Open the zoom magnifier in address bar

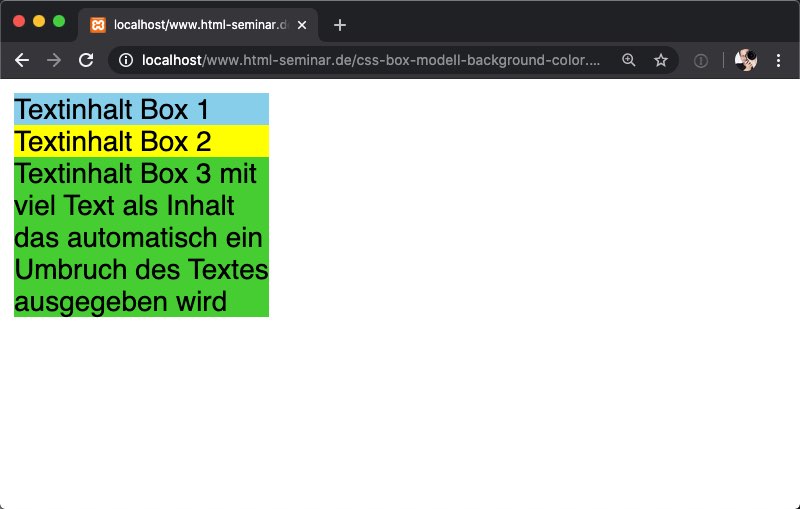[x=629, y=60]
